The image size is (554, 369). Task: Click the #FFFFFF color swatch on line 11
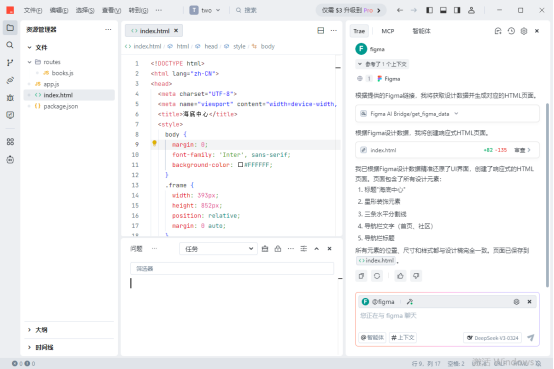tap(240, 165)
